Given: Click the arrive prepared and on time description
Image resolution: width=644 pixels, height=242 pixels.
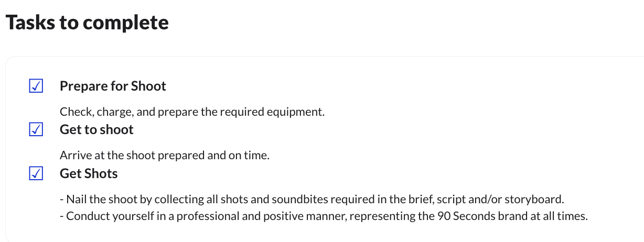Looking at the screenshot, I should (164, 156).
